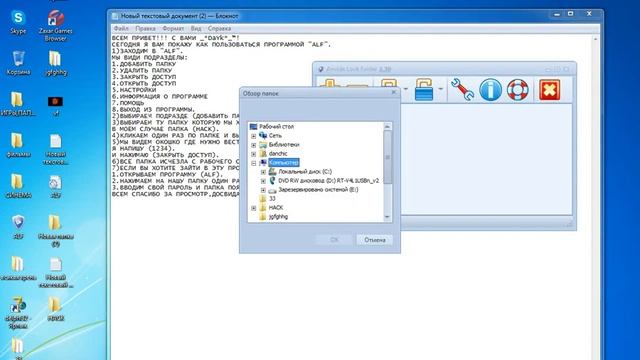Expand the danchic user folder node
640x360 pixels.
pos(253,154)
